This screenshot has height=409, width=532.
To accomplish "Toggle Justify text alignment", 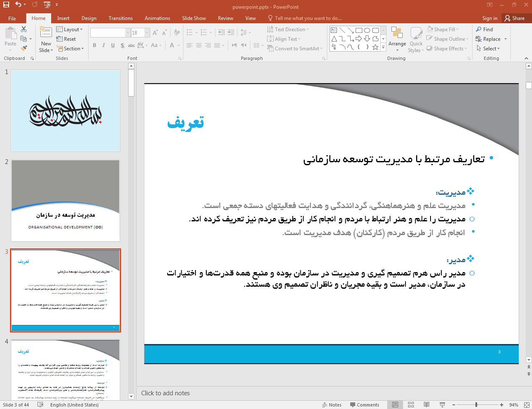I will pyautogui.click(x=217, y=45).
